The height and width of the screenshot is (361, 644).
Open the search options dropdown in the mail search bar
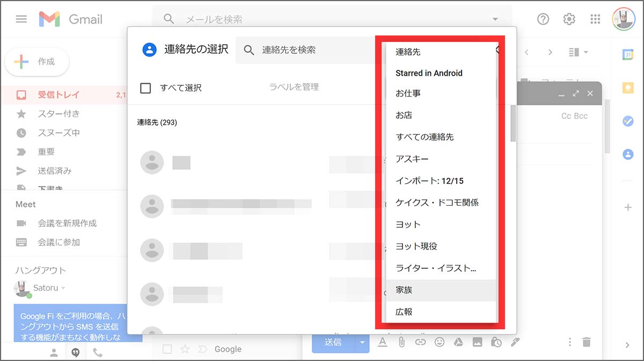click(x=494, y=18)
